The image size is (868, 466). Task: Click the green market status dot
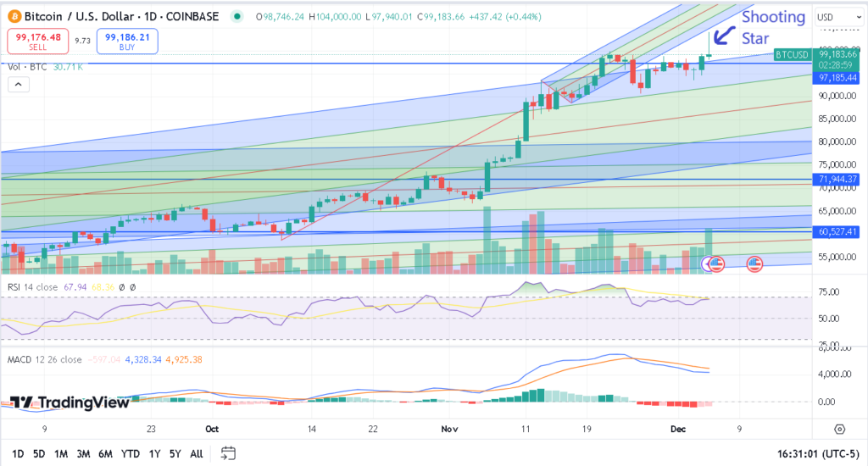point(237,17)
